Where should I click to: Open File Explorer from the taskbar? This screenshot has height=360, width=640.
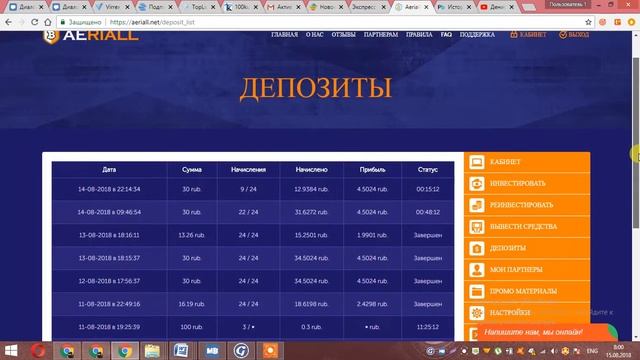coord(152,351)
